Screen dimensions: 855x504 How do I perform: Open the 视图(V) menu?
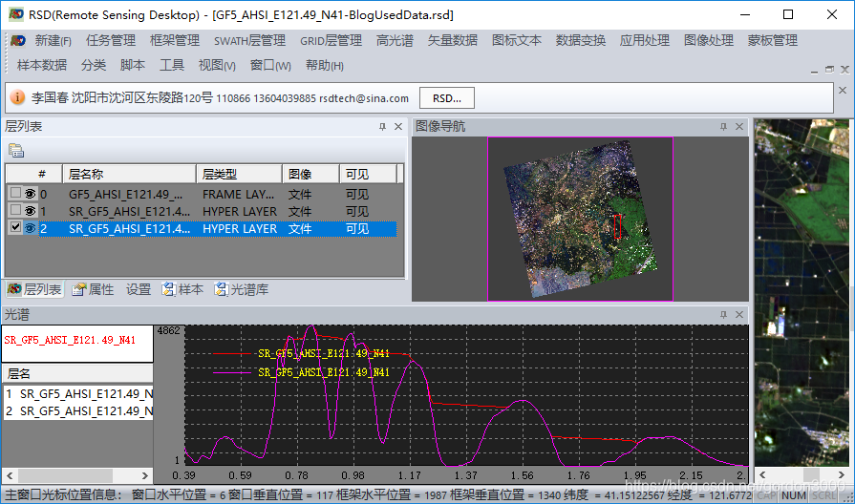(x=217, y=65)
